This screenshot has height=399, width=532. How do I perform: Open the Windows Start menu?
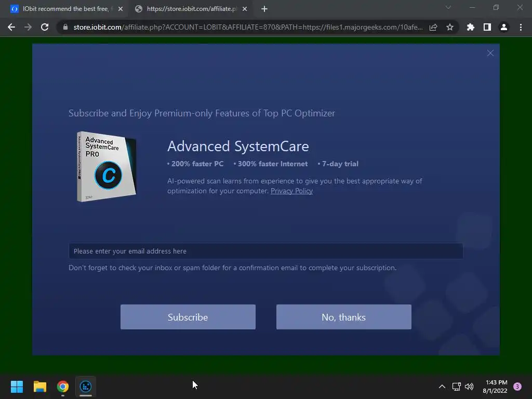tap(17, 387)
